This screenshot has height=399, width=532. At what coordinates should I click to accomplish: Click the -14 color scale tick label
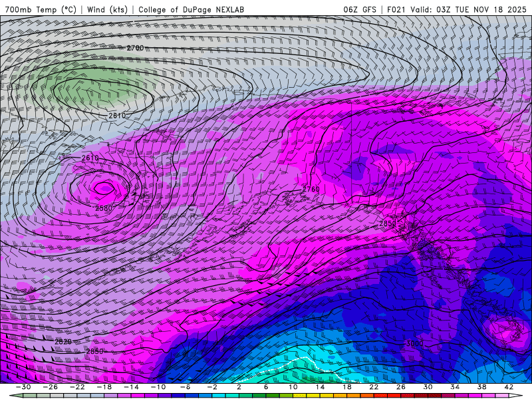point(131,387)
